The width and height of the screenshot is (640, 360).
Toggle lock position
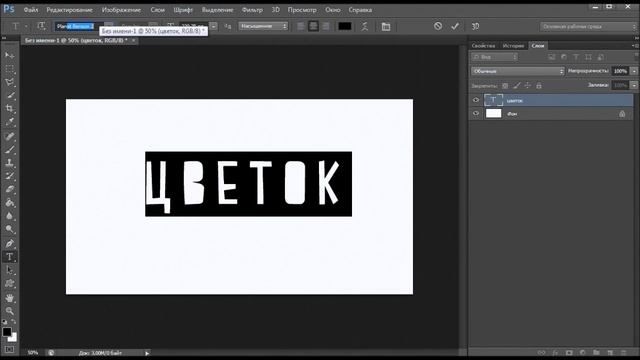(x=528, y=86)
